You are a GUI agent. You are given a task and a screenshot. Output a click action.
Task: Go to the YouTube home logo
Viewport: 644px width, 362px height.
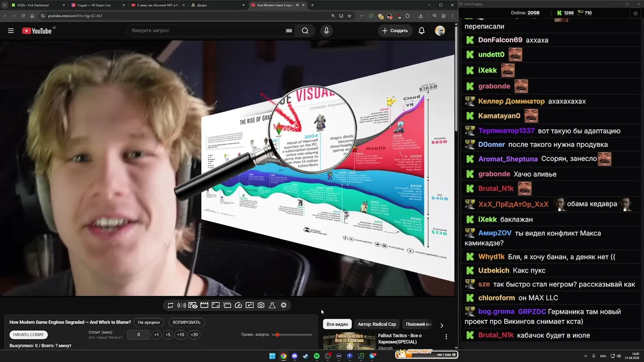(x=37, y=31)
